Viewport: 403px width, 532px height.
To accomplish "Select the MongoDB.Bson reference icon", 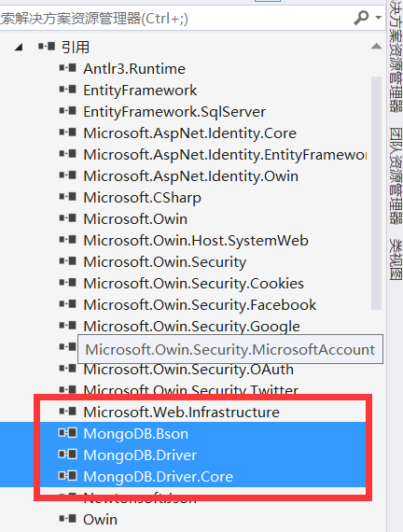I will [67, 433].
